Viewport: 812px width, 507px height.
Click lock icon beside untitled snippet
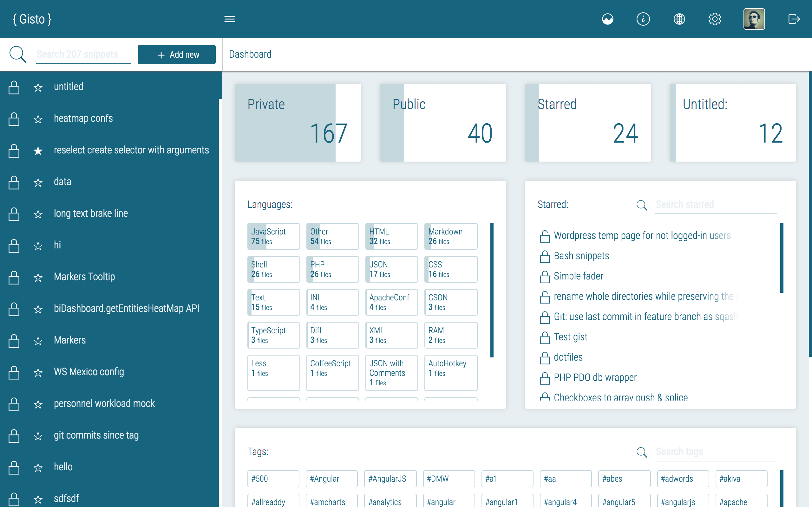(x=14, y=87)
